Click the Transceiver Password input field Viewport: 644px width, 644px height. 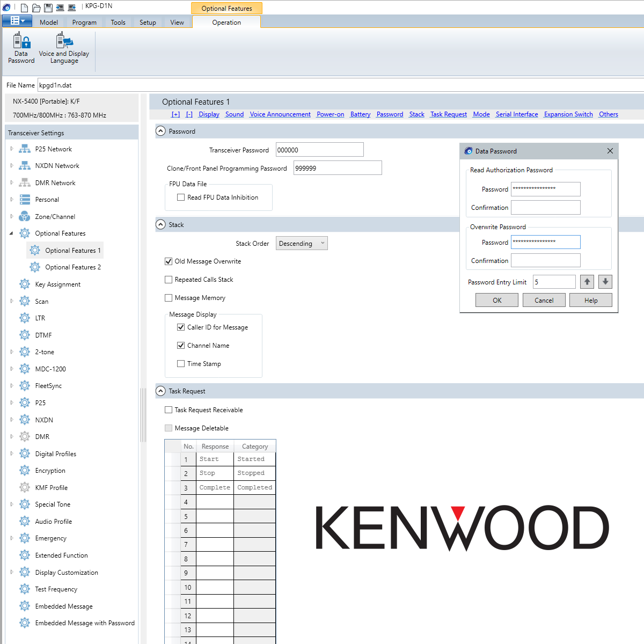[319, 150]
